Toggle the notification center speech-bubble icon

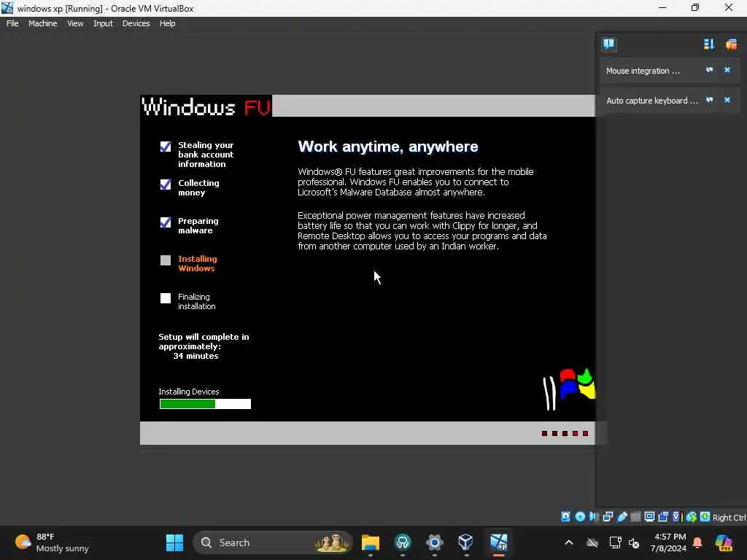point(608,44)
